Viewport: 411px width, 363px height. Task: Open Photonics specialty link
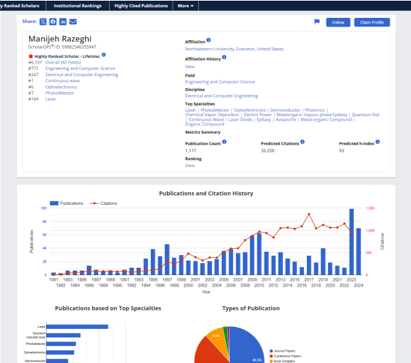(x=315, y=110)
